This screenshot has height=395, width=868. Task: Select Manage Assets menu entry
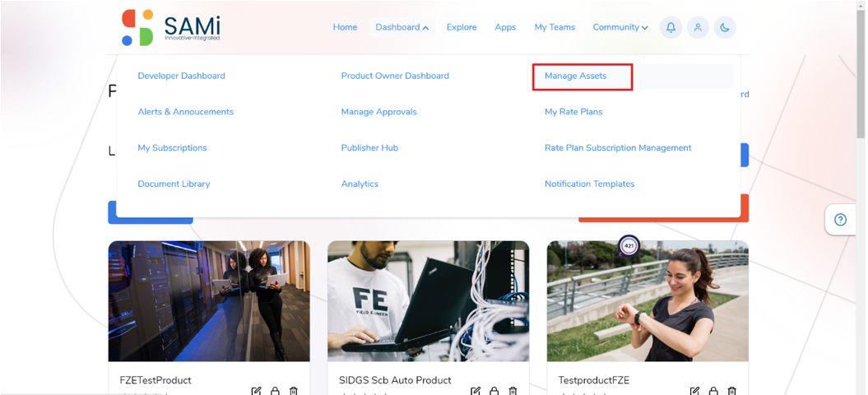576,76
